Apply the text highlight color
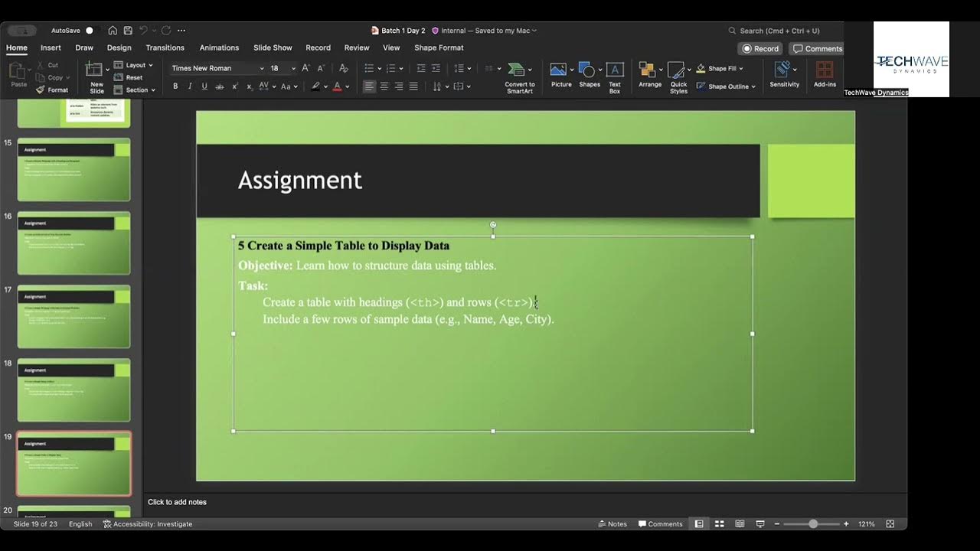Screen dimensions: 980x551 (316, 86)
